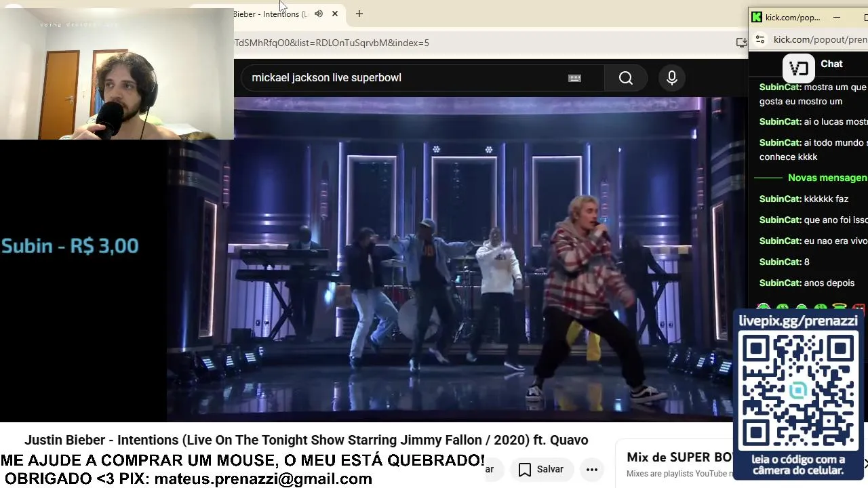Open the on-screen keyboard in search box
Image resolution: width=868 pixels, height=488 pixels.
coord(574,78)
